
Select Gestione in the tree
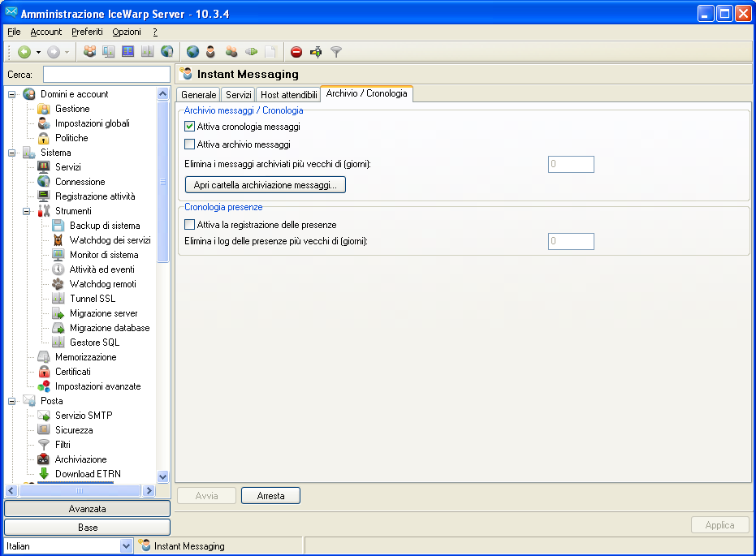(72, 109)
